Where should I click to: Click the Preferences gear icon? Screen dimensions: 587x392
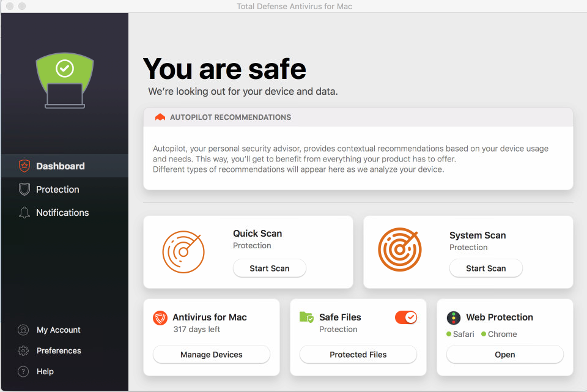coord(24,350)
